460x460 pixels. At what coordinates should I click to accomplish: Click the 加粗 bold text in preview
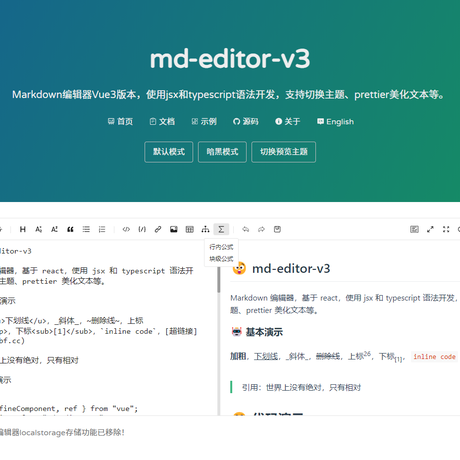coord(238,357)
